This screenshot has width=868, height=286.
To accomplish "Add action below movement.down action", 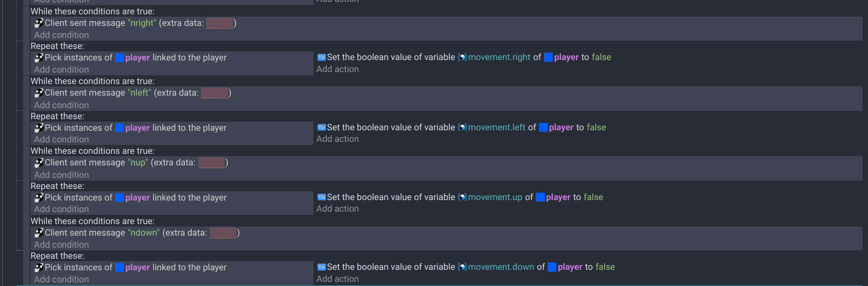I will (x=337, y=279).
